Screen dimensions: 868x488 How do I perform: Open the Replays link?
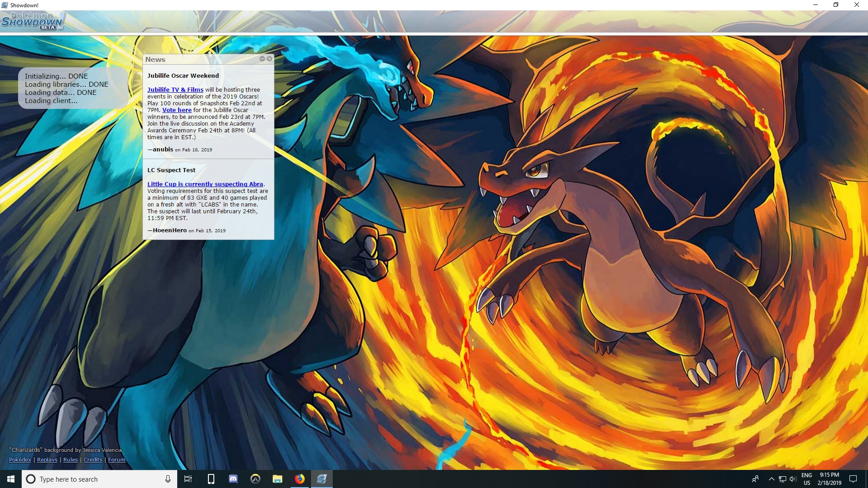pyautogui.click(x=47, y=460)
